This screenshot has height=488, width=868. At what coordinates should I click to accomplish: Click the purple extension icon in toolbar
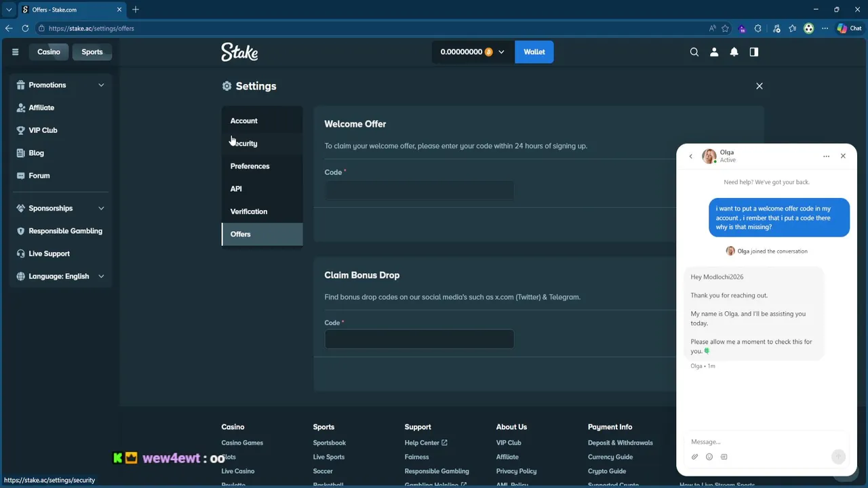pyautogui.click(x=742, y=28)
